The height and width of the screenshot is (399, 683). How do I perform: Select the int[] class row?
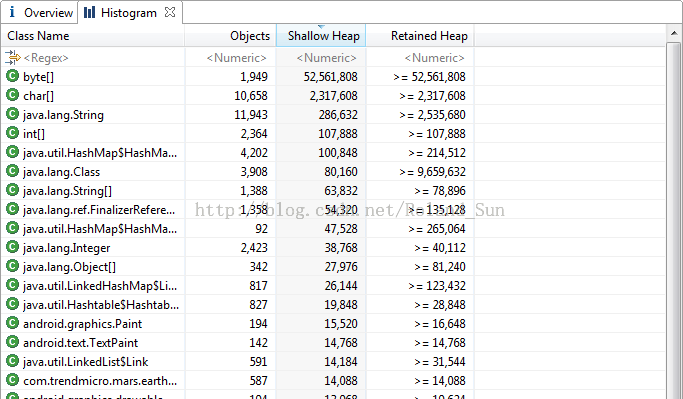point(333,134)
